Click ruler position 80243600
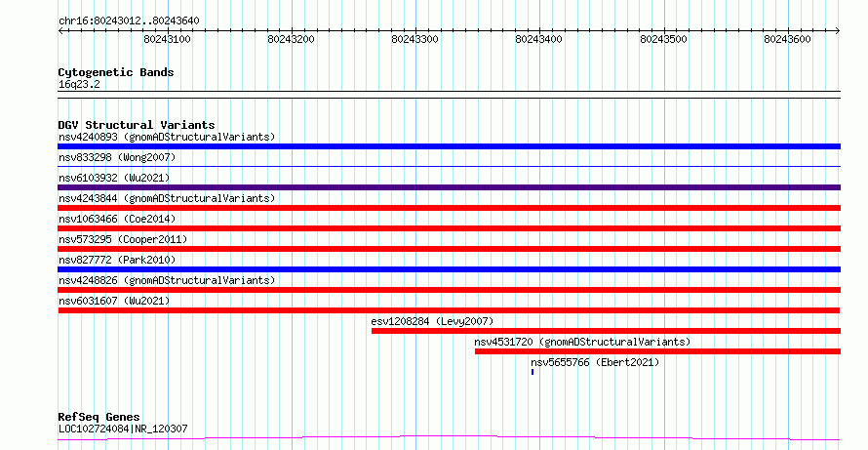868x450 pixels. click(788, 39)
